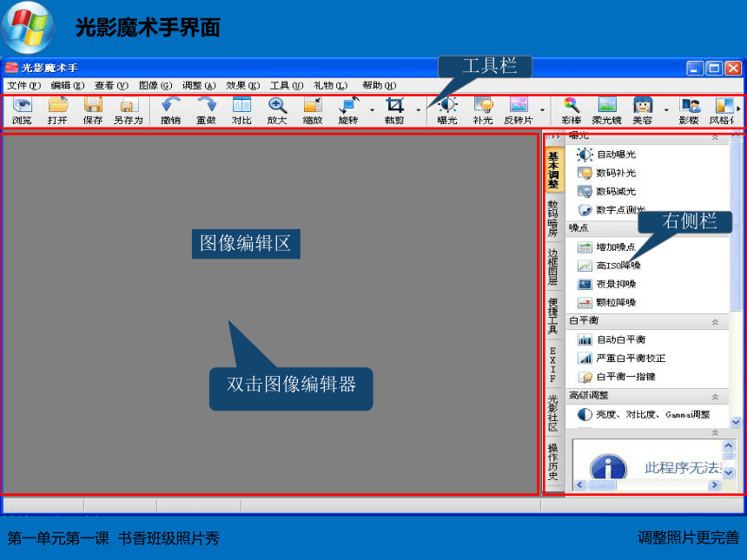Click the 保存 save icon
Screen dimensions: 747x560
[93, 110]
